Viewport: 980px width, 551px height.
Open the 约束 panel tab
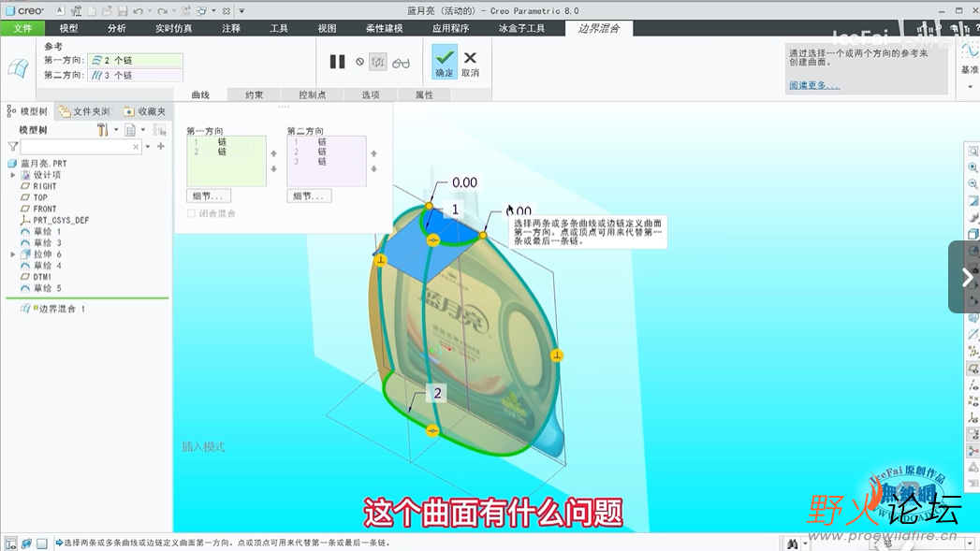[254, 95]
